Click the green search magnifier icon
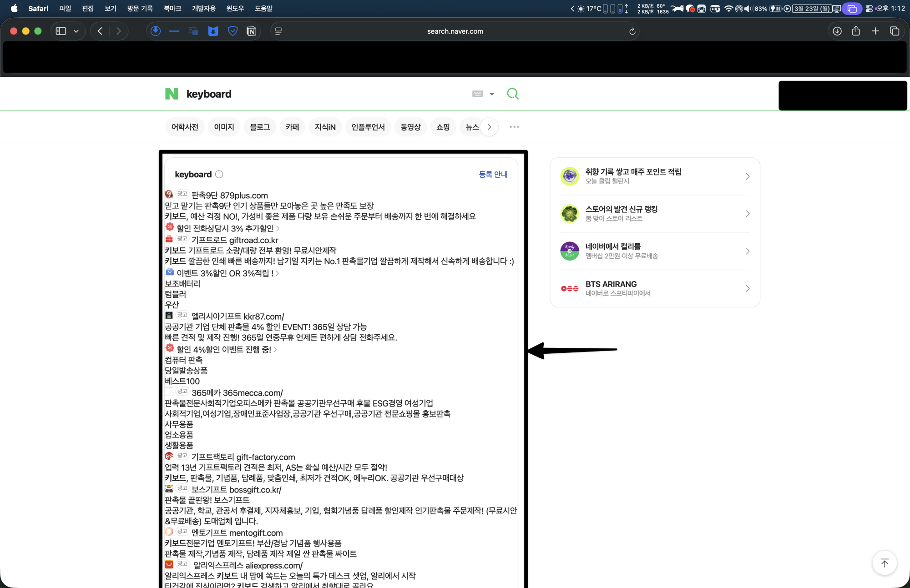The image size is (910, 588). (513, 94)
